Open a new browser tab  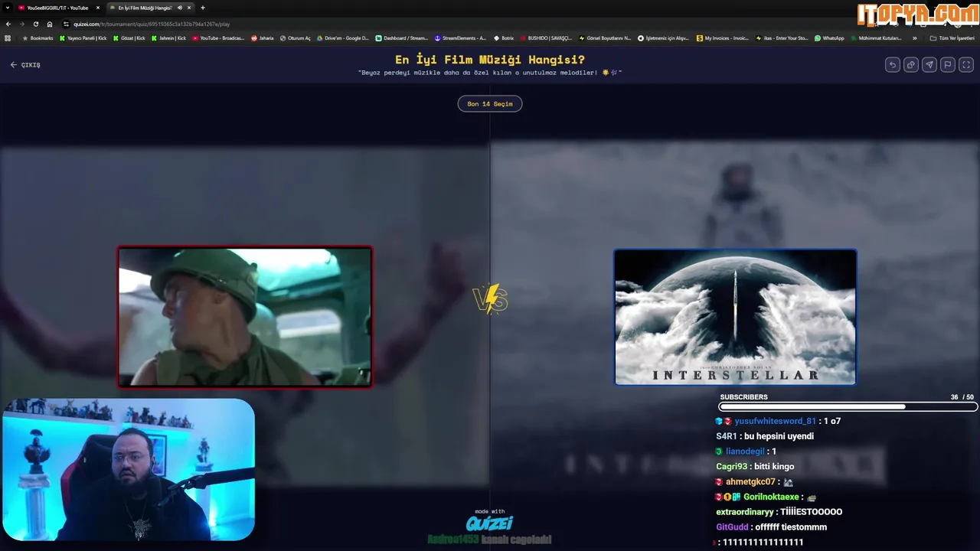pyautogui.click(x=203, y=8)
